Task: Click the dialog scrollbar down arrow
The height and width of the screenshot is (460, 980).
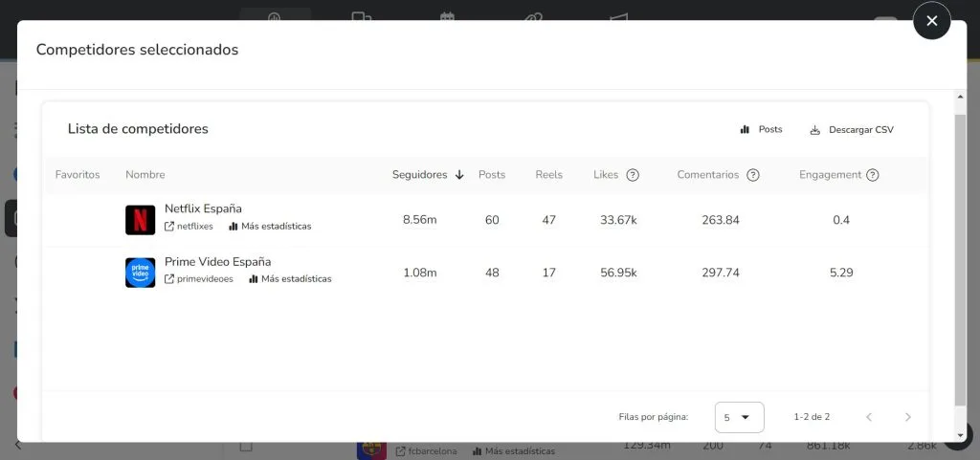Action: (x=961, y=436)
